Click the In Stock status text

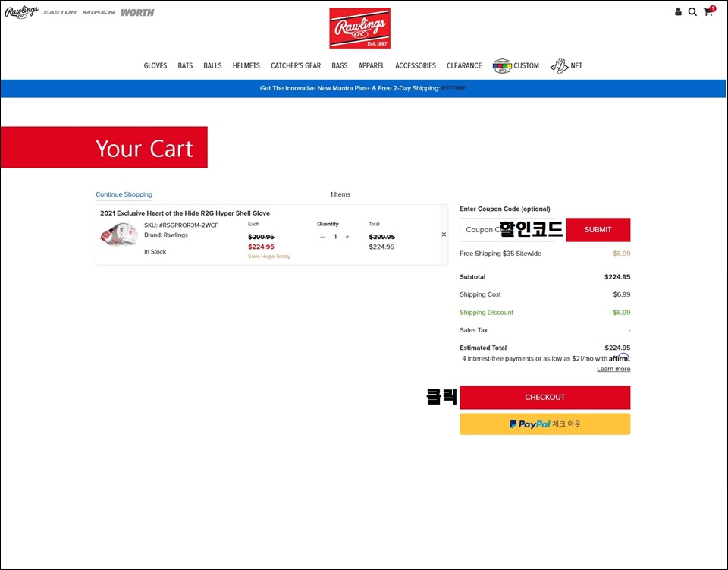pyautogui.click(x=155, y=252)
